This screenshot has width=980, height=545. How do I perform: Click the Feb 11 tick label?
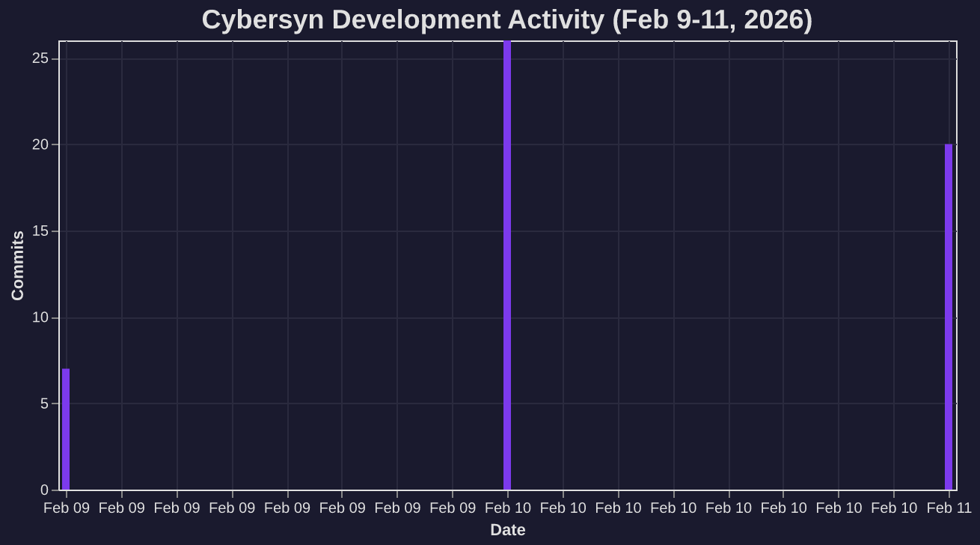point(949,508)
